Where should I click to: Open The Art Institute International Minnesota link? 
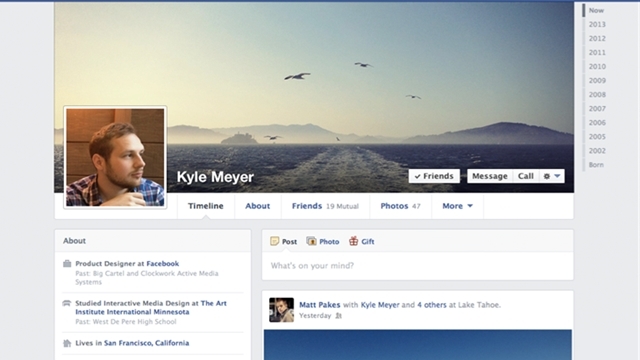coord(151,308)
